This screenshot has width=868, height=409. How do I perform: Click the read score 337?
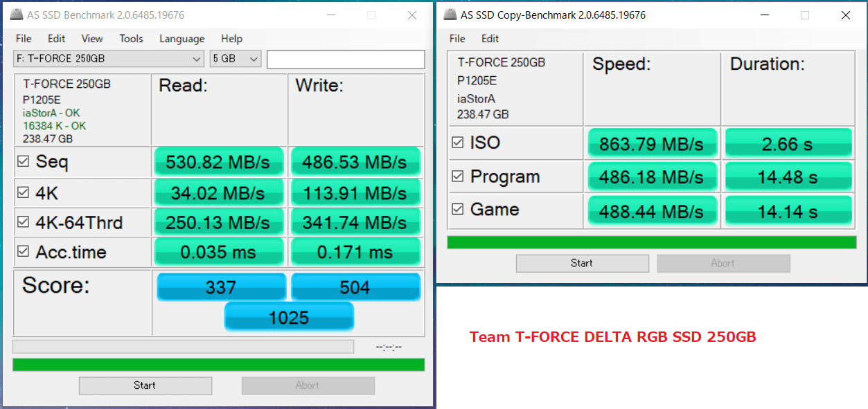coord(222,287)
